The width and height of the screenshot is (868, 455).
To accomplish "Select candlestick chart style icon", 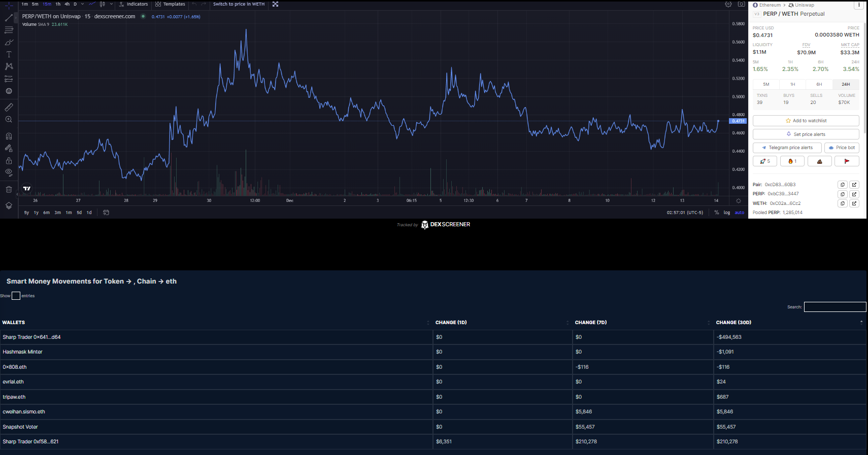I will pos(102,4).
